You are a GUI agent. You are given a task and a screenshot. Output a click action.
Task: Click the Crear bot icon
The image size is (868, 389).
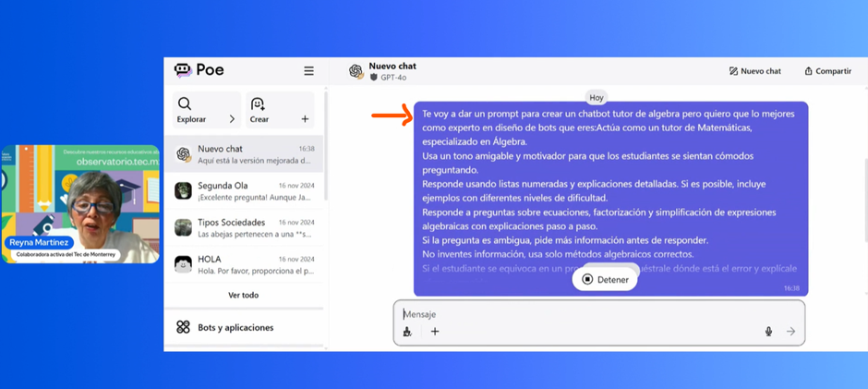(x=258, y=104)
